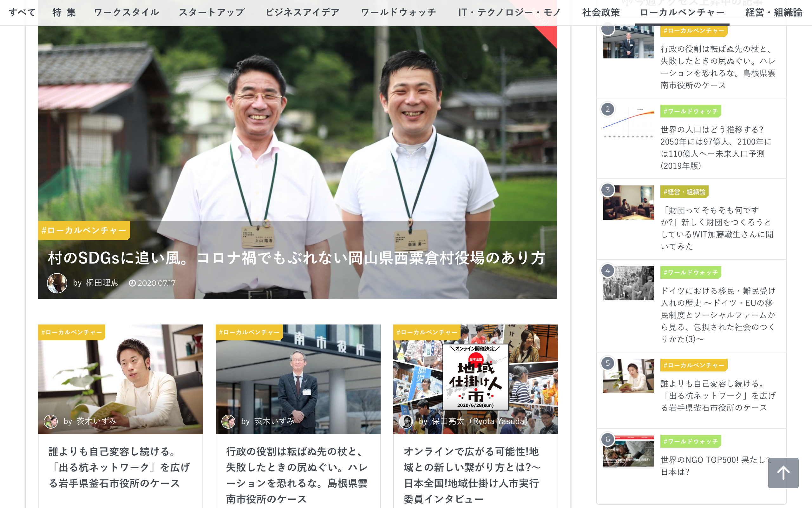812x508 pixels.
Task: Click population chart thumbnail in ranking
Action: [628, 122]
